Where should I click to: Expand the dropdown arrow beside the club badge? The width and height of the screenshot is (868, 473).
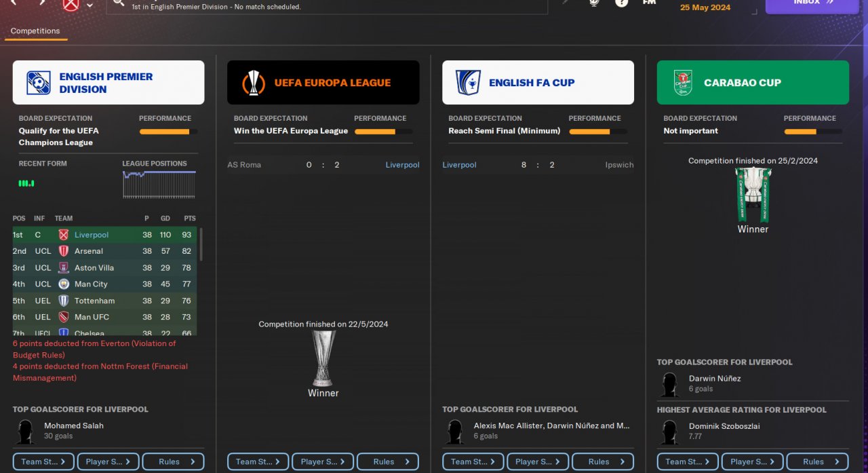pyautogui.click(x=90, y=5)
